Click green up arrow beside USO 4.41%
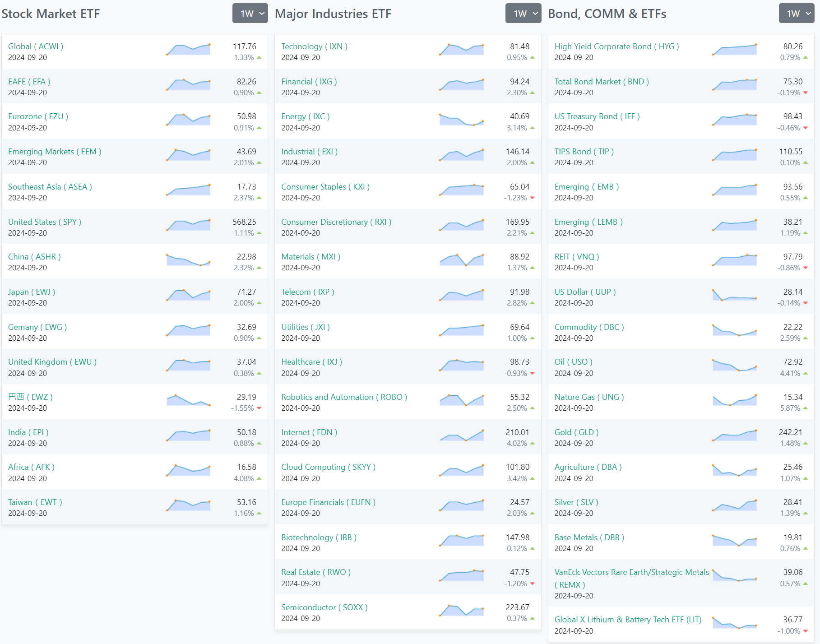The width and height of the screenshot is (820, 644). (806, 373)
